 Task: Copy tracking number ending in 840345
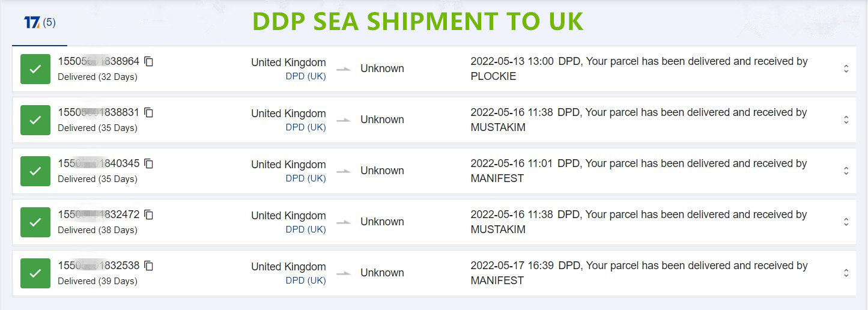click(149, 163)
